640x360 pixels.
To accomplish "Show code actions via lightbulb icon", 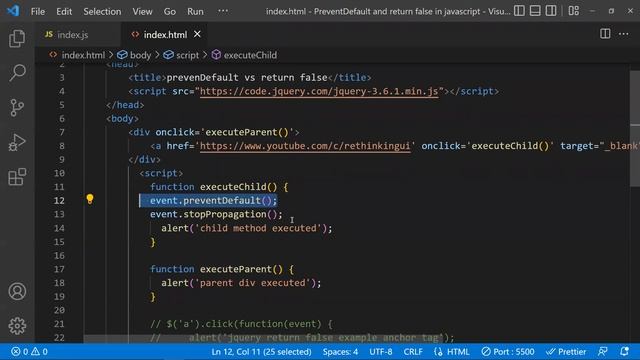I will (x=90, y=199).
